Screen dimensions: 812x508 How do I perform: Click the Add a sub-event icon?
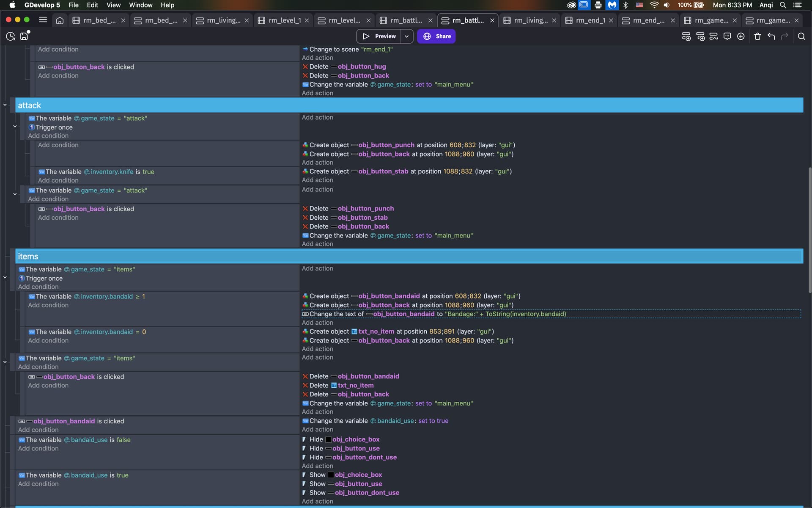click(700, 36)
